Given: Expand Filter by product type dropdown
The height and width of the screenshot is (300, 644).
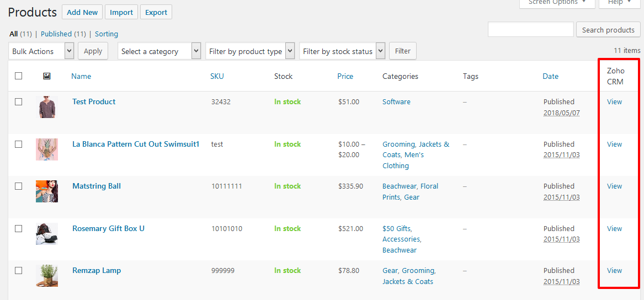Looking at the screenshot, I should coord(250,51).
